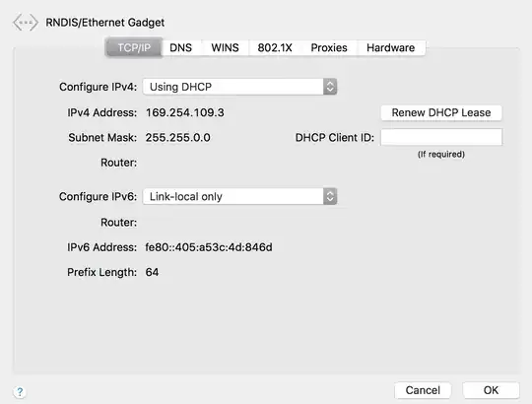Screen dimensions: 532x404
Task: Click the Prefix Length value 64
Action: pyautogui.click(x=152, y=272)
